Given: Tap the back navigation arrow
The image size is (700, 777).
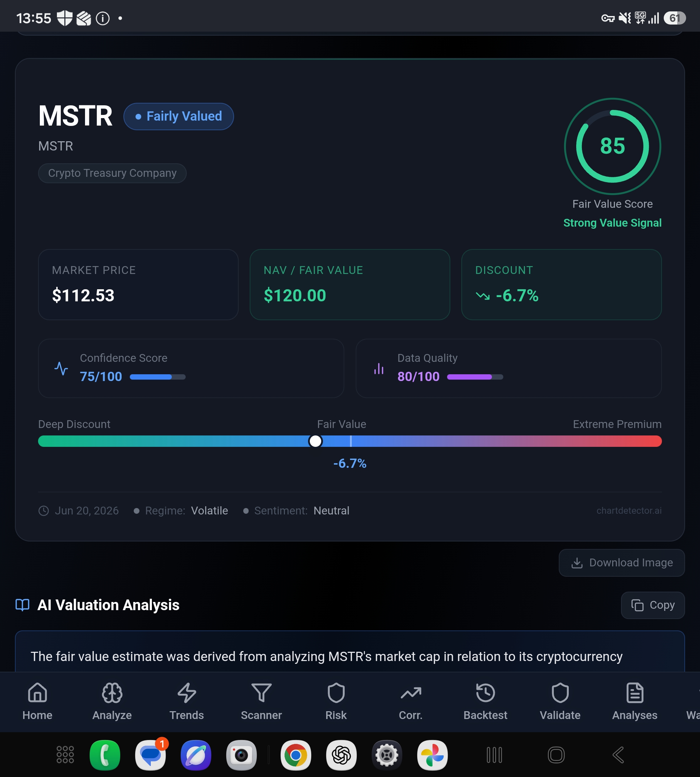Looking at the screenshot, I should coord(618,755).
